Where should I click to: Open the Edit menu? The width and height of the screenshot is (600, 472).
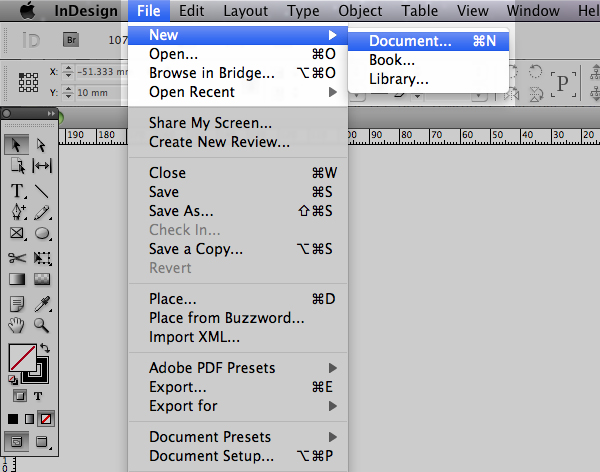(x=192, y=11)
